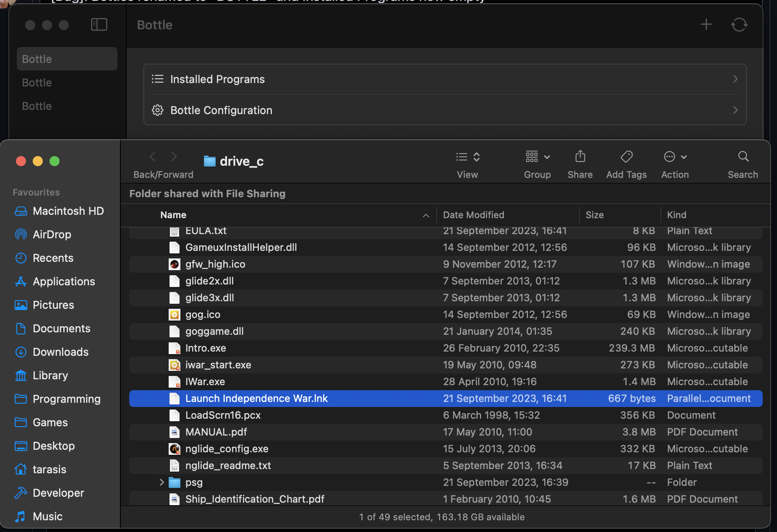Click the Search magnifier in Finder
The image size is (777, 532).
743,157
